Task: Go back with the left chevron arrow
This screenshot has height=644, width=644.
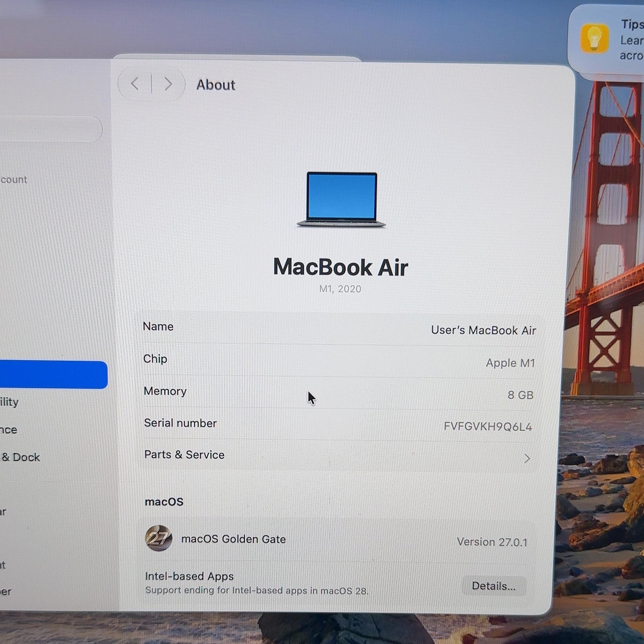Action: pos(135,84)
